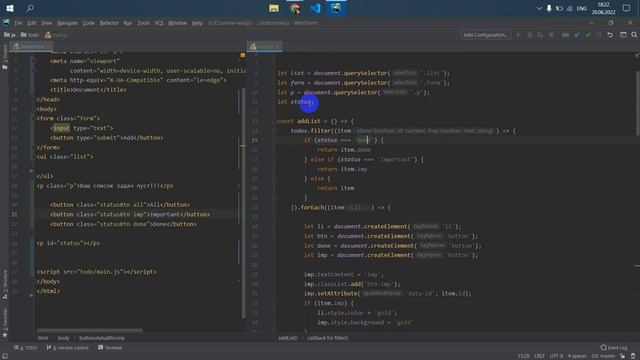Change UTF-8 file encoding
640x360 pixels.
tap(556, 356)
